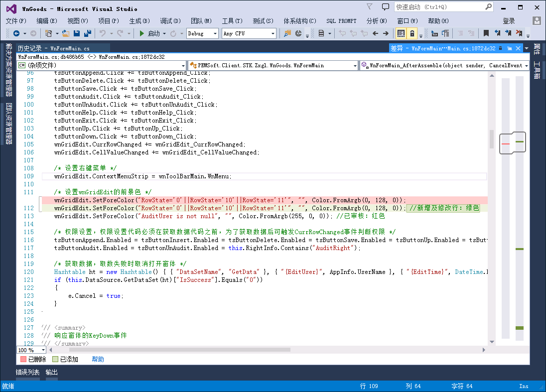Viewport: 546px width, 392px height.
Task: Click code line 109 ContextMenuStrip assignment
Action: coord(143,176)
